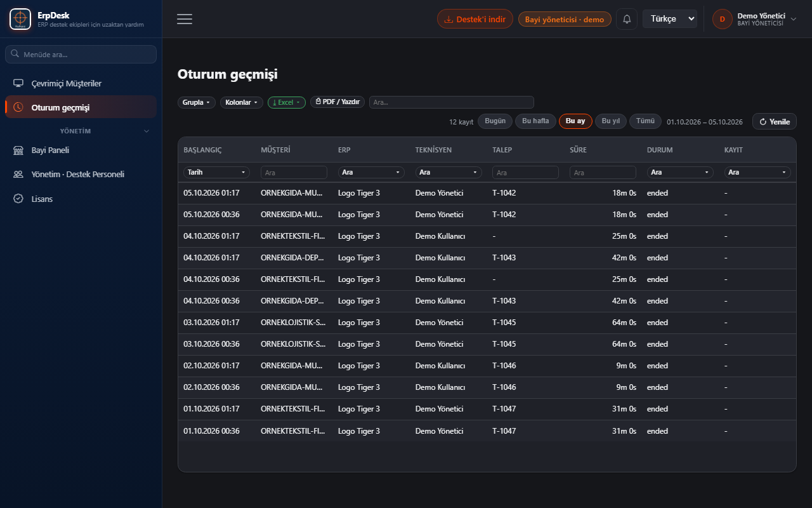The image size is (812, 508).
Task: Click the Çevrimiçi Müşteriler monitor icon
Action: click(x=18, y=84)
